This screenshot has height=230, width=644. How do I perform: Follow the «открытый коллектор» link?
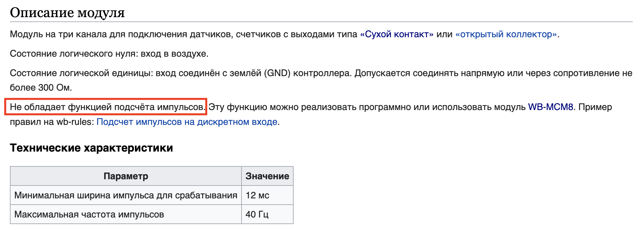pos(506,34)
